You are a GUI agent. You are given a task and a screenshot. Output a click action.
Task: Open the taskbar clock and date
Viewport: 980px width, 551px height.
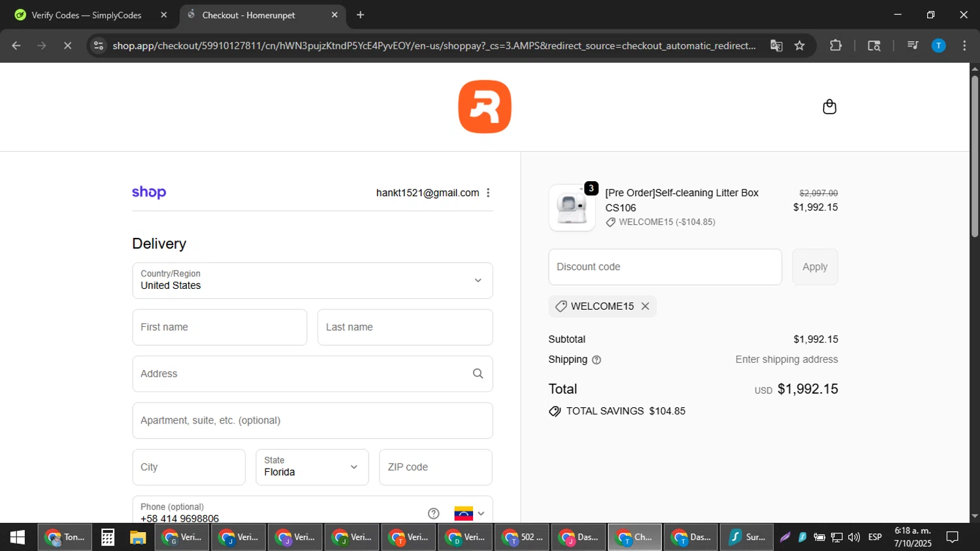[913, 537]
